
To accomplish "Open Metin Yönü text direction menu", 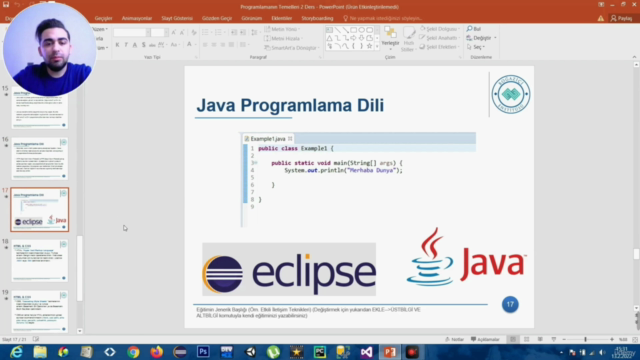I will pyautogui.click(x=282, y=29).
